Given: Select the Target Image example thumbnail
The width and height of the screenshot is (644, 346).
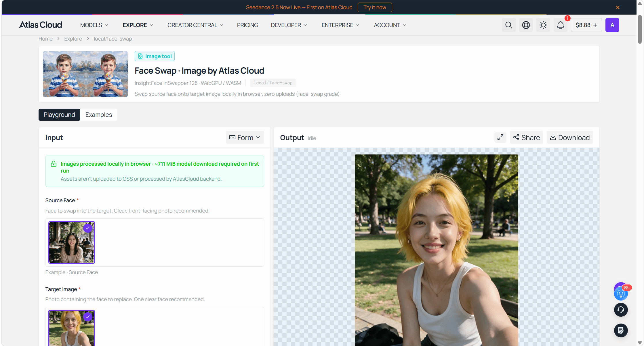Looking at the screenshot, I should tap(72, 328).
